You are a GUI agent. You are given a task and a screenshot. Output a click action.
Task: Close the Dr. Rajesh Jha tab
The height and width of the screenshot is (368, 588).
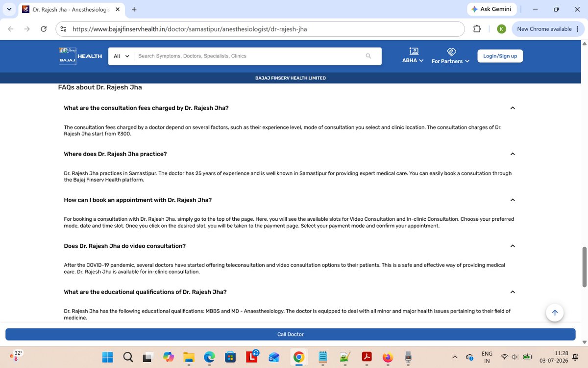coord(119,9)
